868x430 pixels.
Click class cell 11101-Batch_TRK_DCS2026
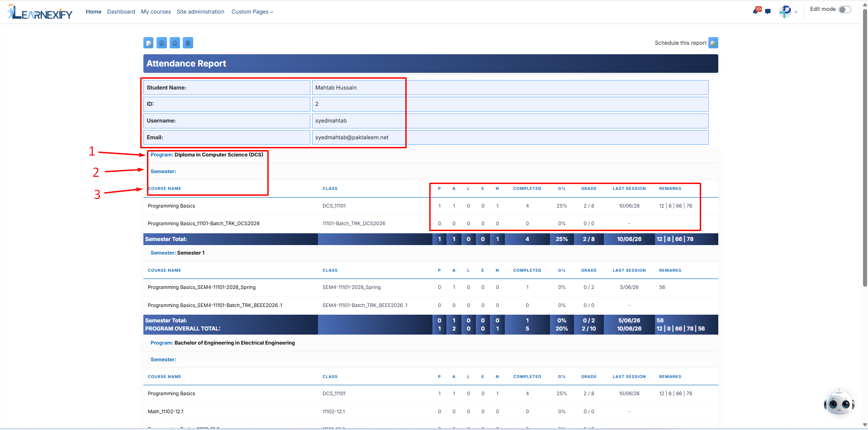pyautogui.click(x=354, y=223)
